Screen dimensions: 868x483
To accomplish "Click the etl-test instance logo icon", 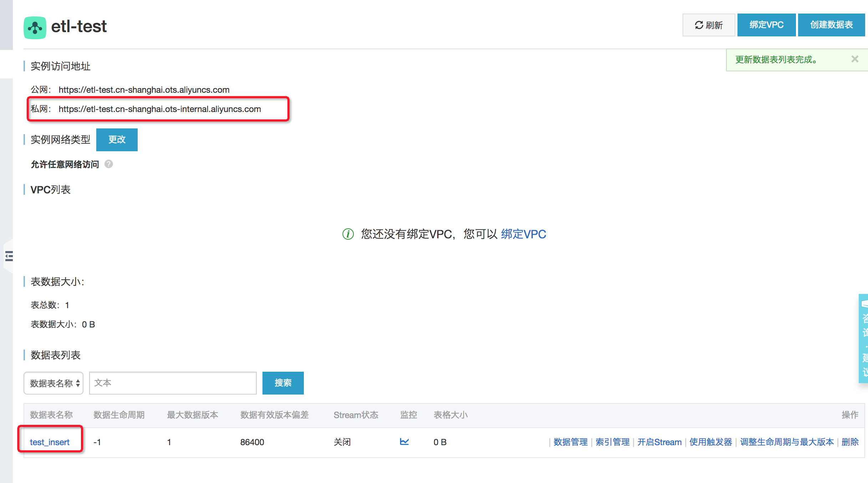I will click(x=35, y=27).
